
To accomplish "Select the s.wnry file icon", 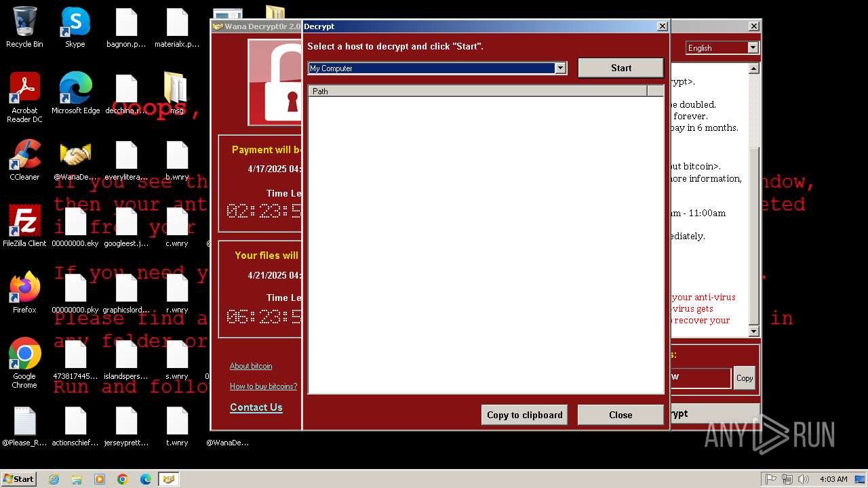I will (x=177, y=359).
